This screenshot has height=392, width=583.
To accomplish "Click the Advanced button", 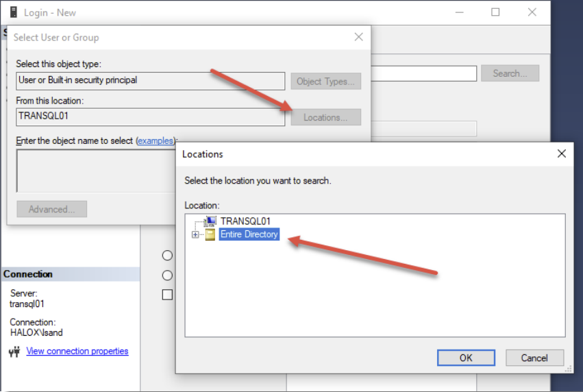I will tap(51, 209).
